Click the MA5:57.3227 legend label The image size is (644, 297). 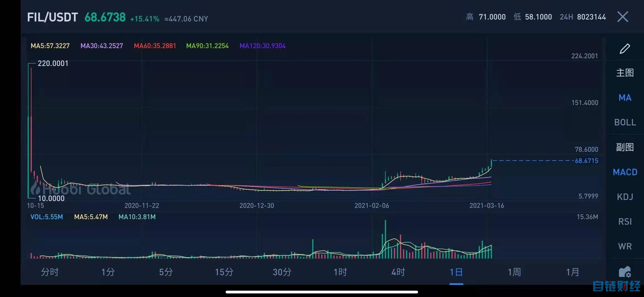50,46
